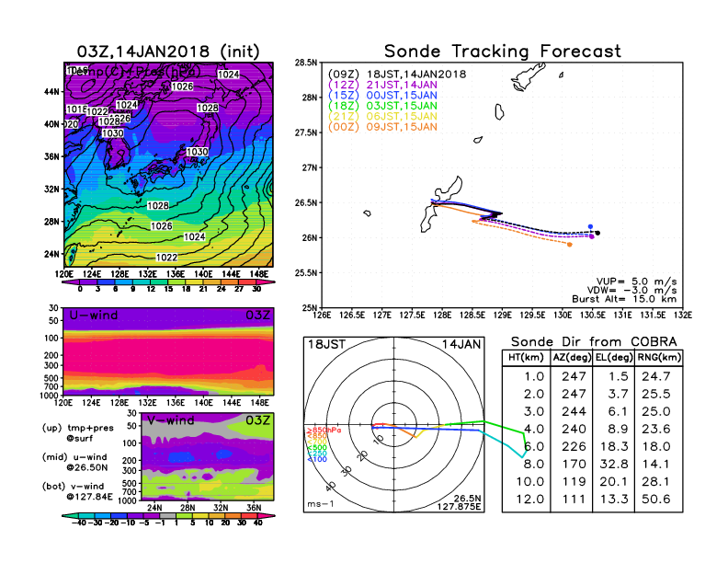Image resolution: width=728 pixels, height=563 pixels.
Task: Click the "HT(km)" column header
Action: click(x=526, y=358)
